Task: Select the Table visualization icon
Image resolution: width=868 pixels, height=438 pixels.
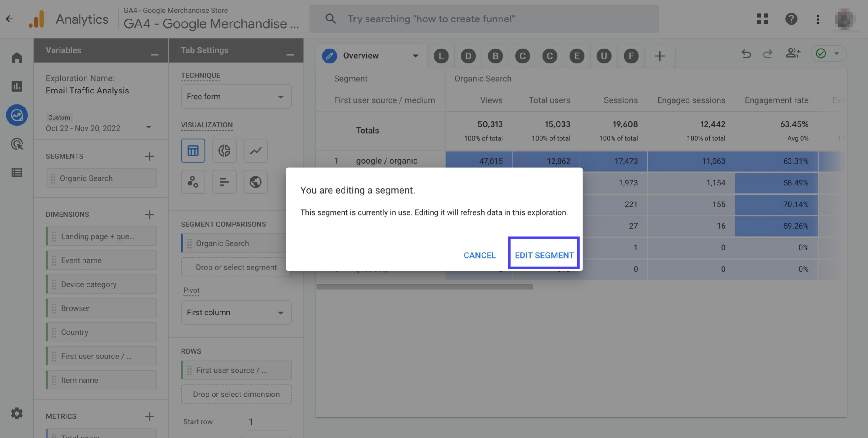Action: (193, 151)
